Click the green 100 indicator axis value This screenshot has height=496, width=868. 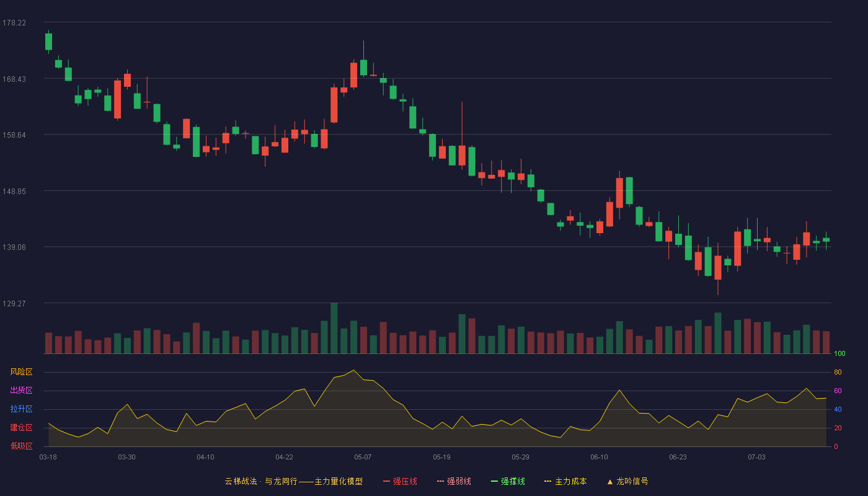click(839, 354)
